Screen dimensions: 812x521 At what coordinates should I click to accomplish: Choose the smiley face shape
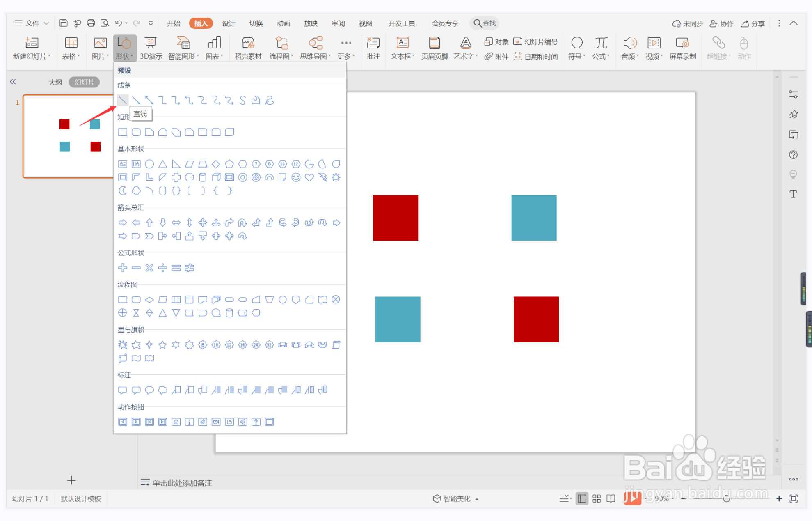[x=296, y=177]
